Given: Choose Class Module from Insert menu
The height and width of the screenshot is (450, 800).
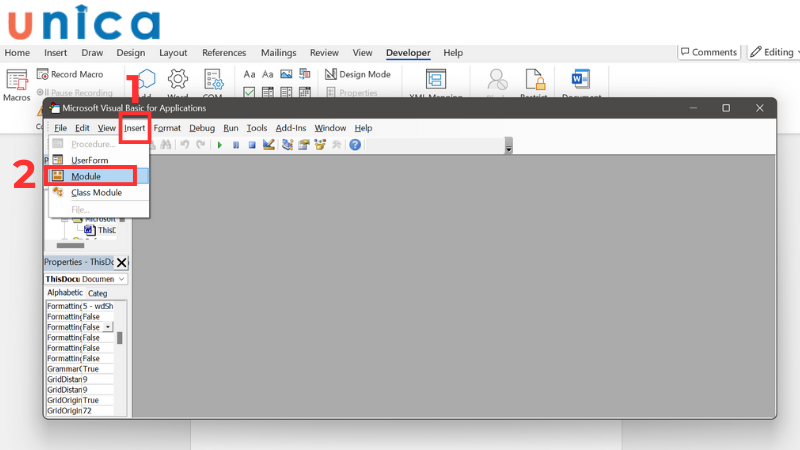Looking at the screenshot, I should [96, 192].
